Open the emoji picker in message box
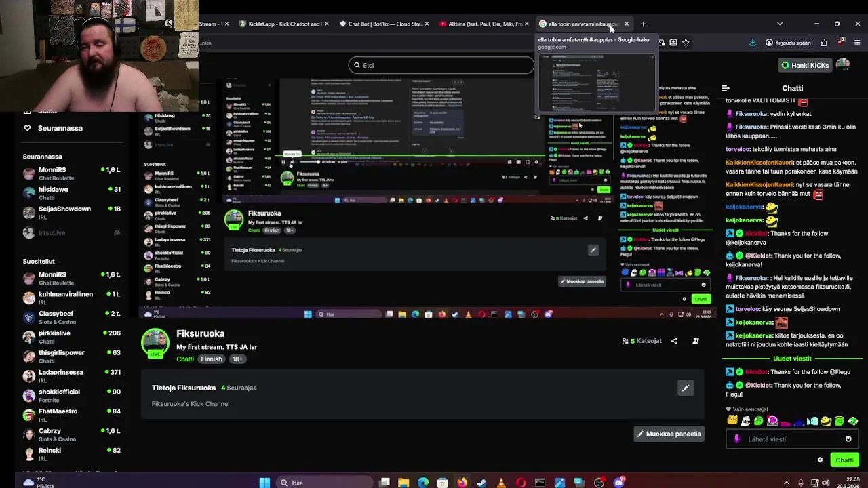This screenshot has width=868, height=488. pos(848,439)
